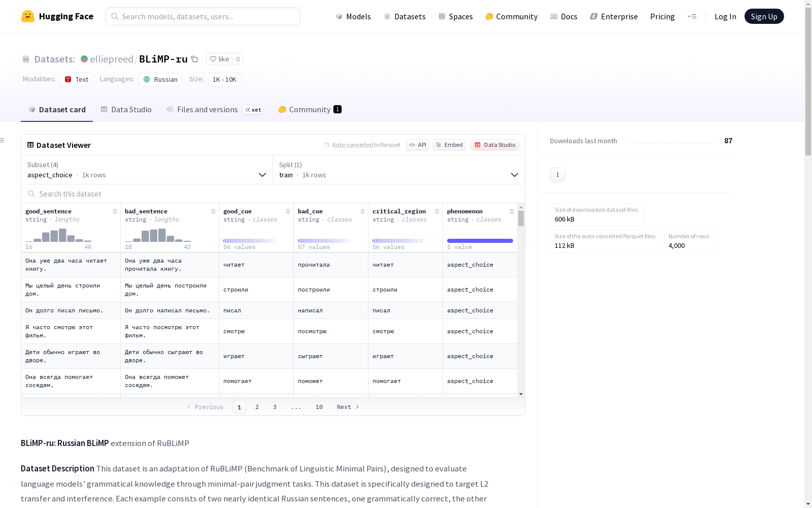Go to page 10 of the dataset
The width and height of the screenshot is (812, 508).
[319, 407]
